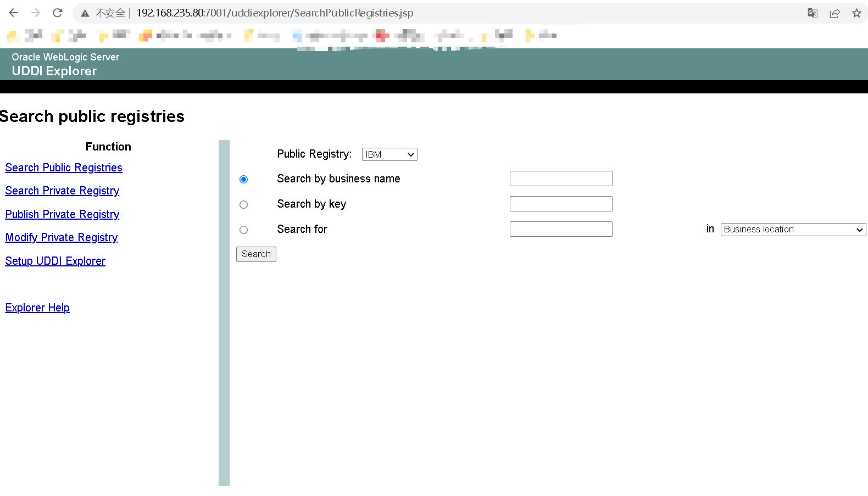868x496 pixels.
Task: Click the 'UDDI Explorer' header text
Action: (x=54, y=71)
